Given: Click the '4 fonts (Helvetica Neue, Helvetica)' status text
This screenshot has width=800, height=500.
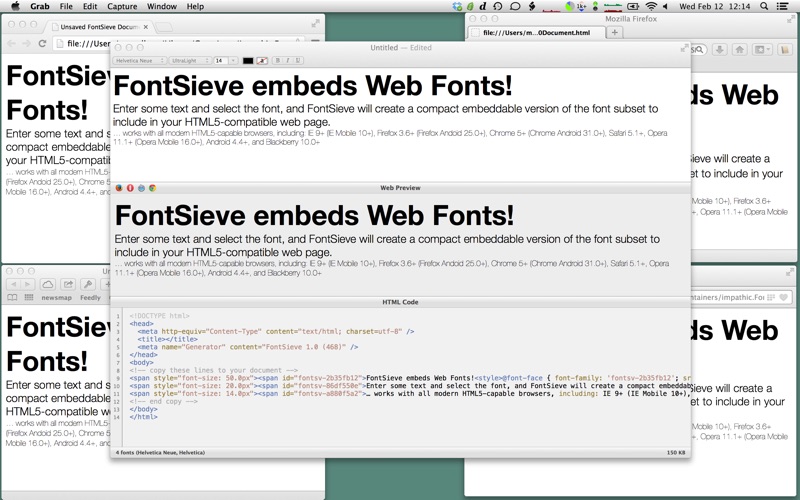Looking at the screenshot, I should 160,453.
